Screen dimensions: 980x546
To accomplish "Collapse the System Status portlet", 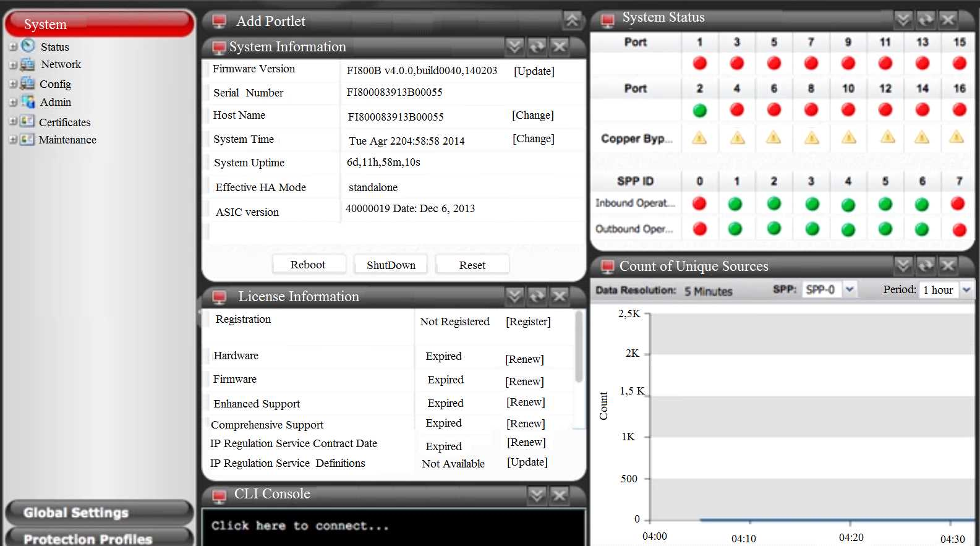I will 903,20.
